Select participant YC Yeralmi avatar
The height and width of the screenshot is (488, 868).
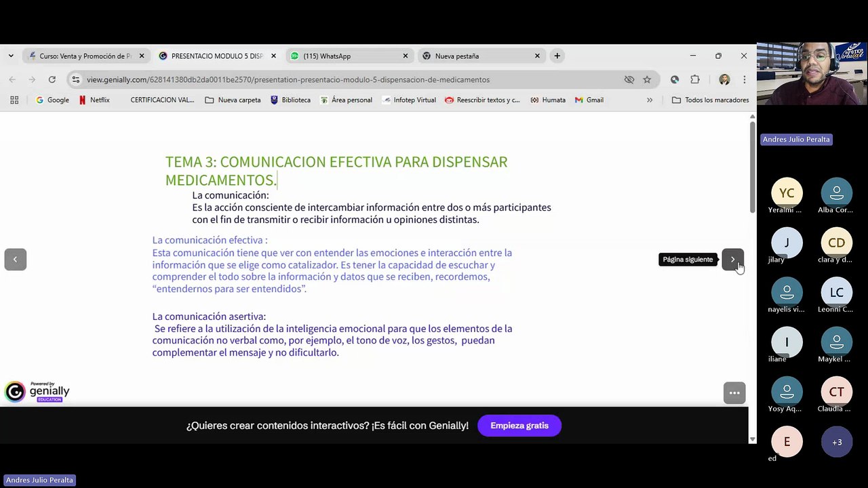click(x=787, y=193)
